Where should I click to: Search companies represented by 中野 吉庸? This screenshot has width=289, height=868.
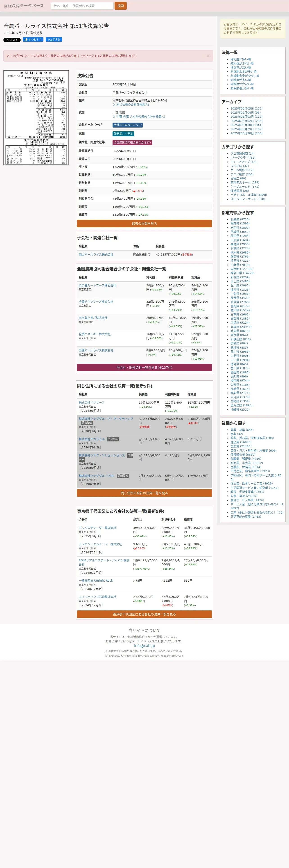139,116
